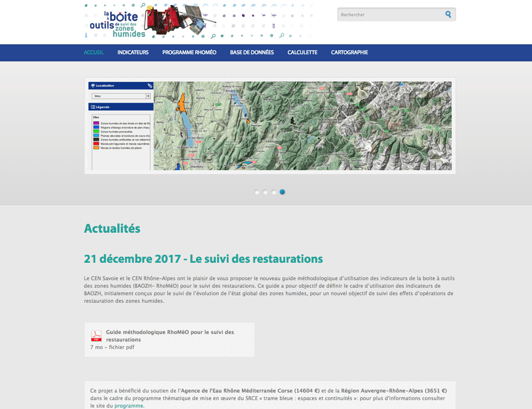The width and height of the screenshot is (532, 409).
Task: Click the Localisation signpost icon
Action: (92, 86)
